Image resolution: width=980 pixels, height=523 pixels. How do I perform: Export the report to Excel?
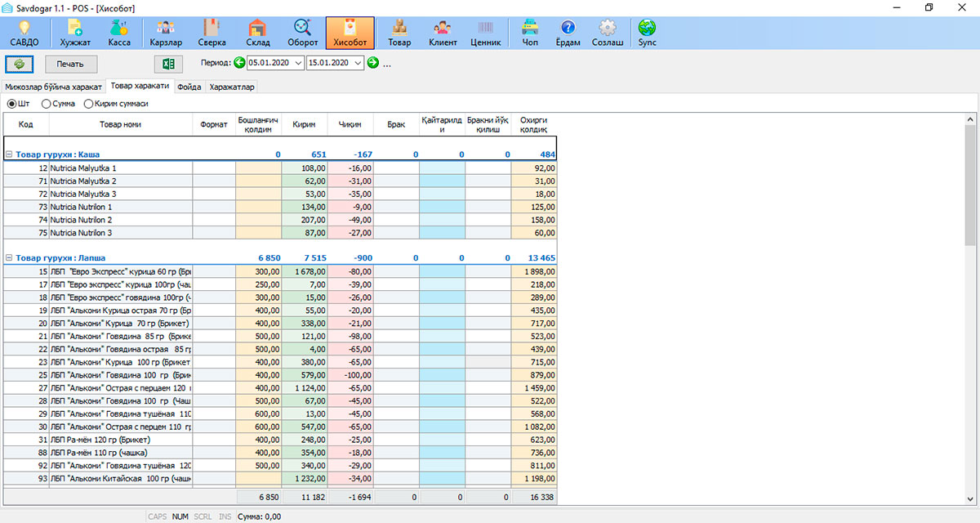tap(168, 63)
